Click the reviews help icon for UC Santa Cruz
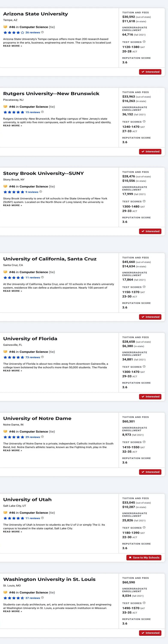 tap(43, 277)
